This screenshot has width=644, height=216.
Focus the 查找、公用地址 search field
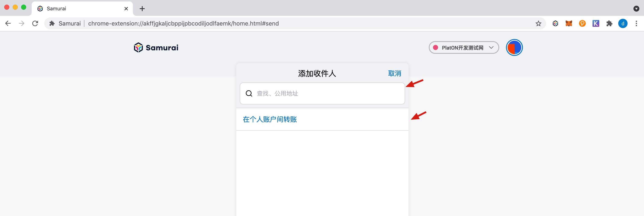click(x=322, y=93)
